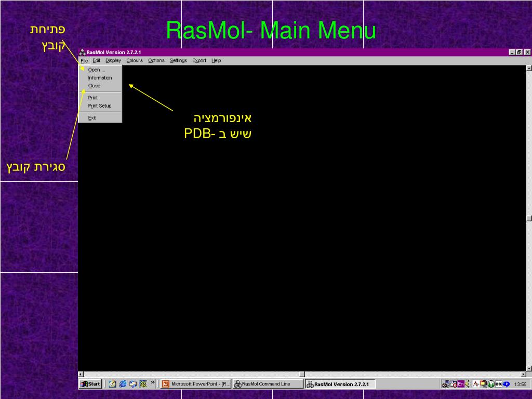Choose Print Setup in the File menu
Screen dimensions: 532x399
100,106
